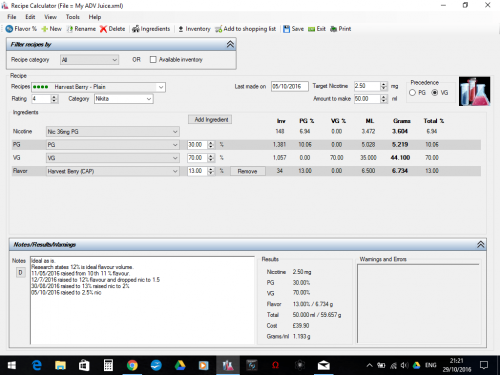Open the red Omega taskbar app
Screen dimensions: 500x375
[275, 366]
